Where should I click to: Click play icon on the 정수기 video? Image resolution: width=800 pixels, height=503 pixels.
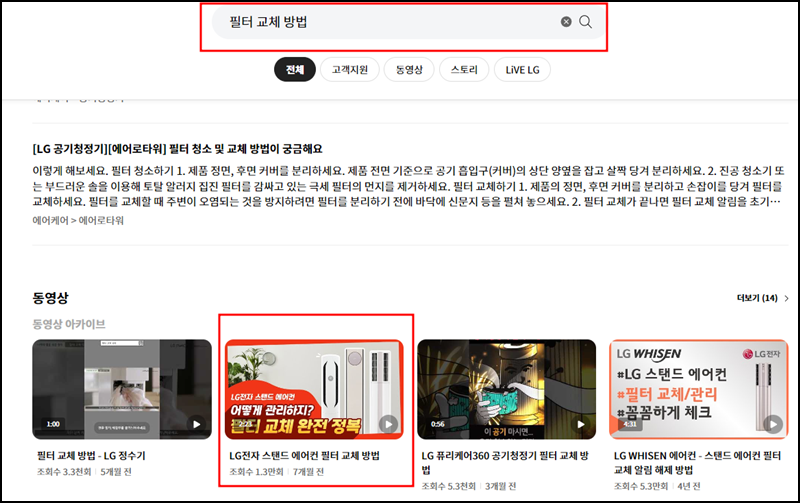(196, 424)
